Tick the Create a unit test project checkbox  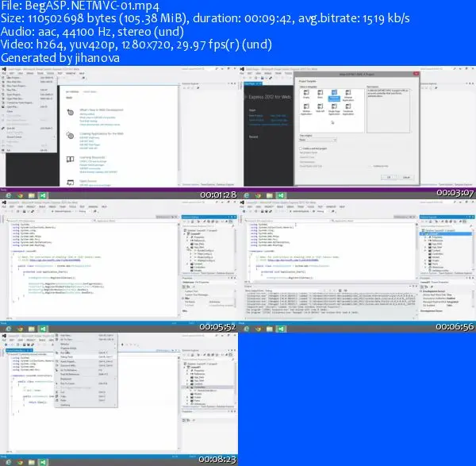click(x=301, y=148)
